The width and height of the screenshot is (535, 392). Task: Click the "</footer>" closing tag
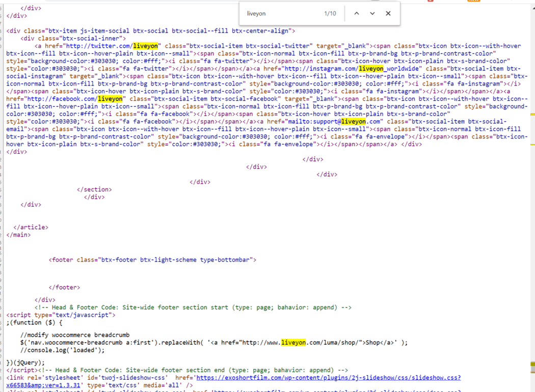(64, 287)
